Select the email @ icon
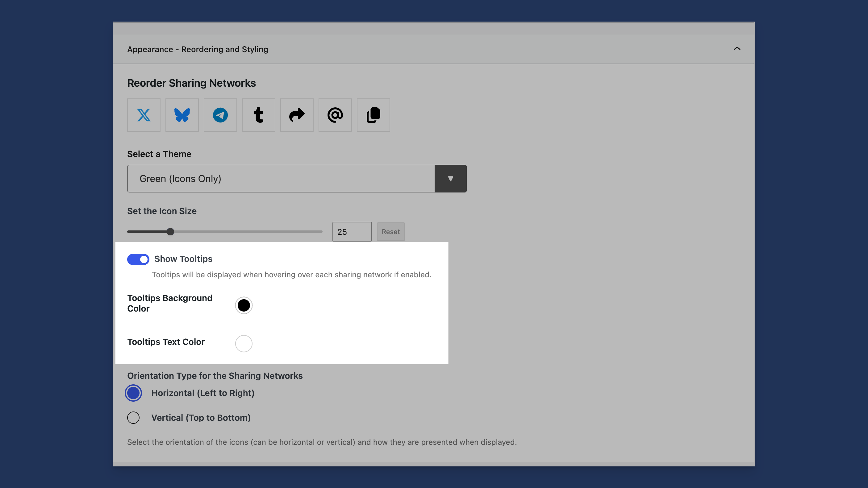The height and width of the screenshot is (488, 868). [335, 115]
